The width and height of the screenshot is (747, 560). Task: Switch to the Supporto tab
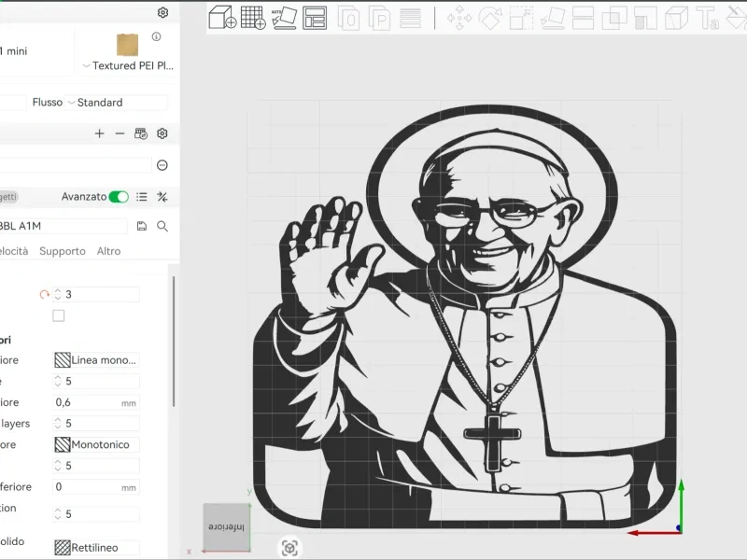coord(63,251)
